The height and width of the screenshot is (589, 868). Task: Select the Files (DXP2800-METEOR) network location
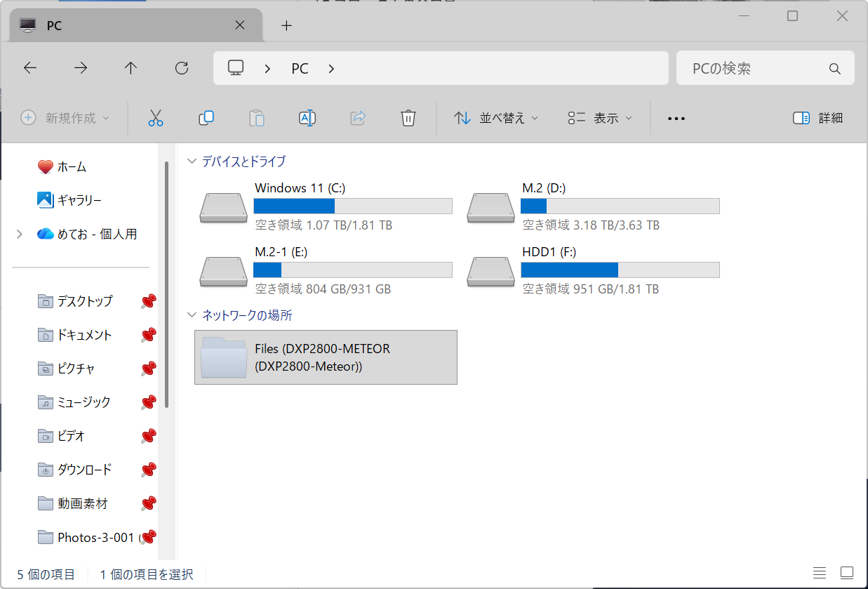click(x=326, y=357)
